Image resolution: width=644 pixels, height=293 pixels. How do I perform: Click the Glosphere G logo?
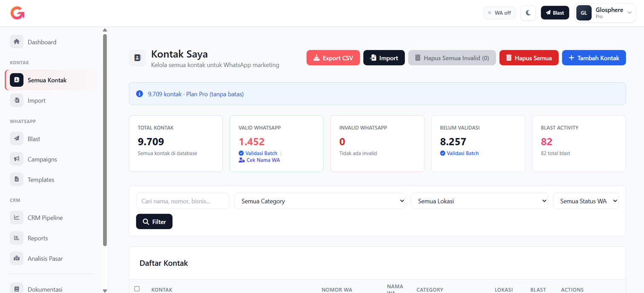pyautogui.click(x=17, y=13)
